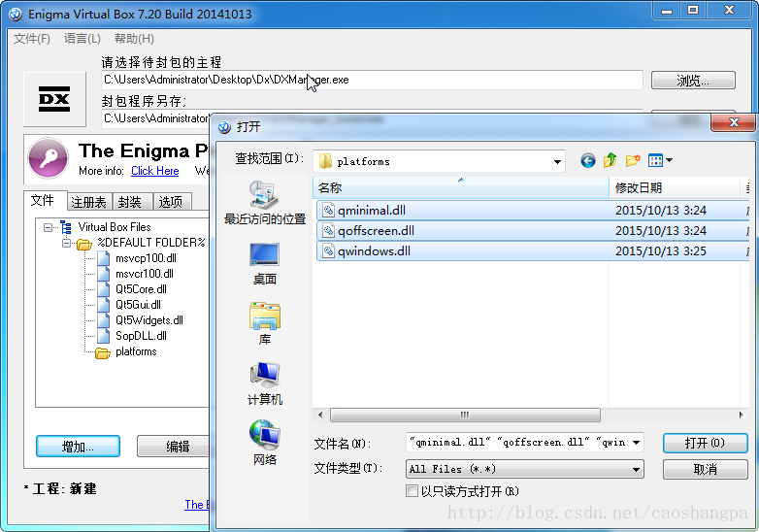Switch to the 选项 options tab

171,202
